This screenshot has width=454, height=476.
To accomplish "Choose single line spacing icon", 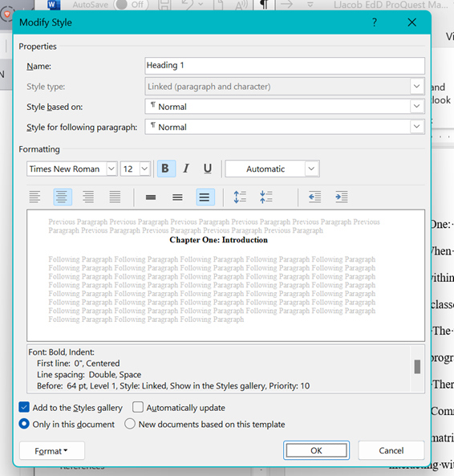I will coord(151,197).
